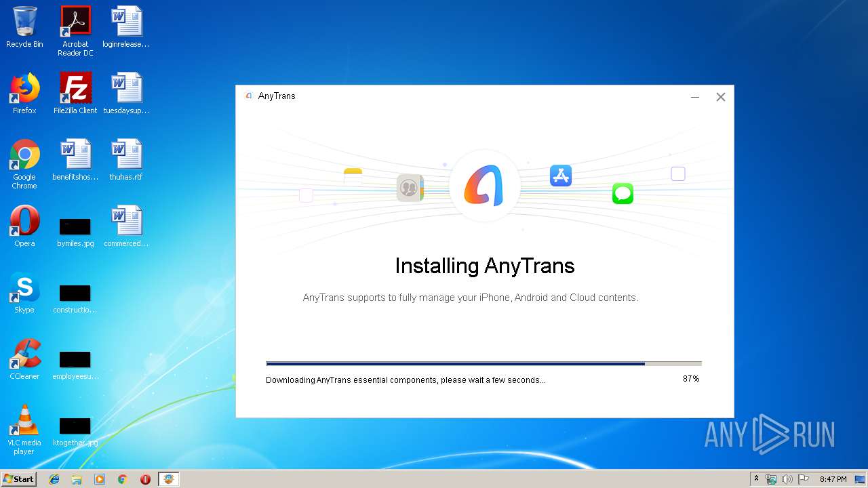Open Opera from the taskbar
Image resolution: width=868 pixels, height=488 pixels.
145,479
